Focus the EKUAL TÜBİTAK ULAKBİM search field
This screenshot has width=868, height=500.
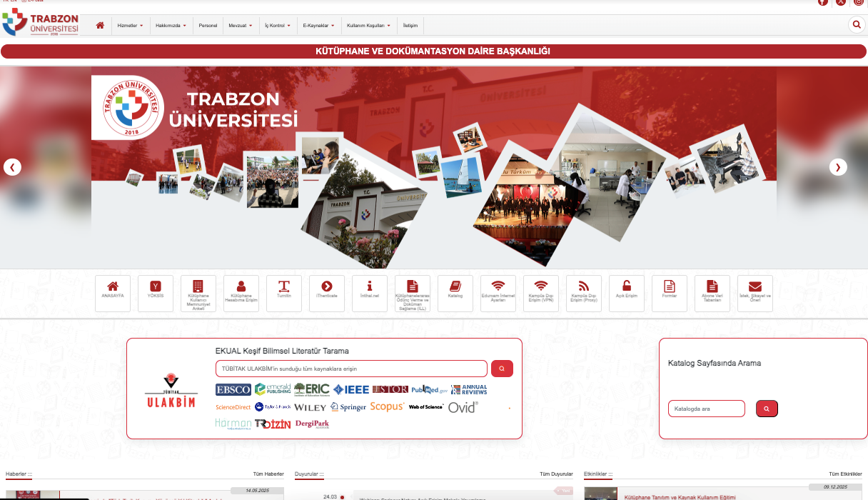pyautogui.click(x=351, y=369)
